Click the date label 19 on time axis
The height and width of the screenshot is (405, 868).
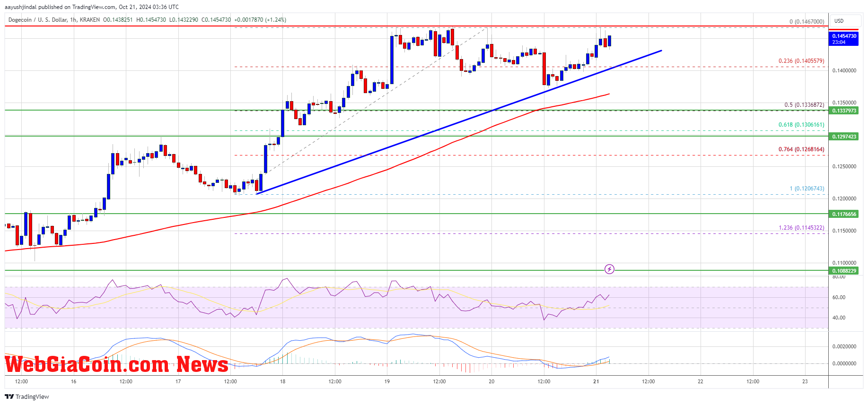click(x=387, y=381)
